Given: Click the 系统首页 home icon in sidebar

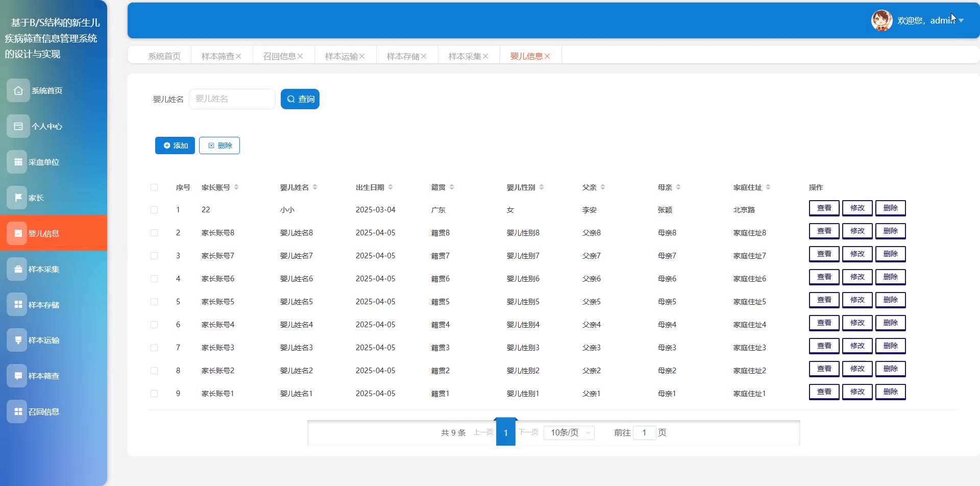Looking at the screenshot, I should (x=18, y=90).
